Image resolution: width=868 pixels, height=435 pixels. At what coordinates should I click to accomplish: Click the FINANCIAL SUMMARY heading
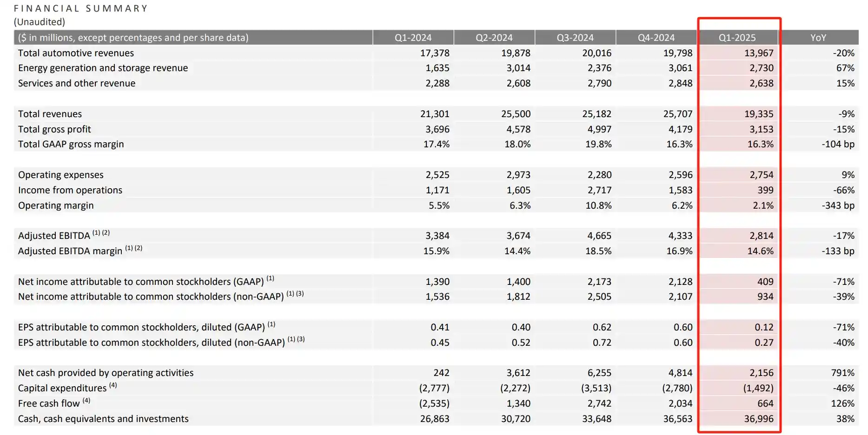pos(81,8)
